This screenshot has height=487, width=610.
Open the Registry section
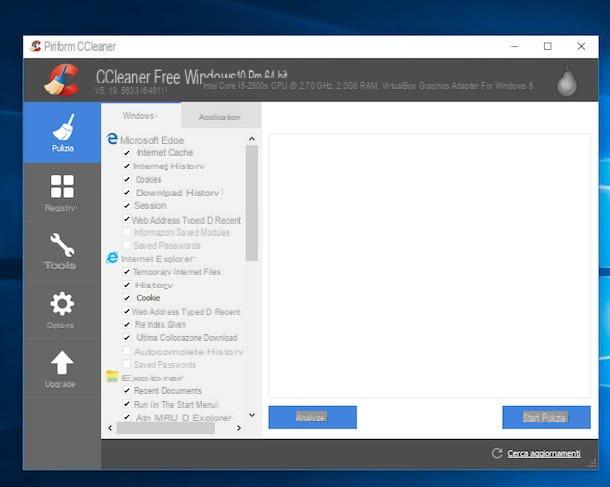62,193
